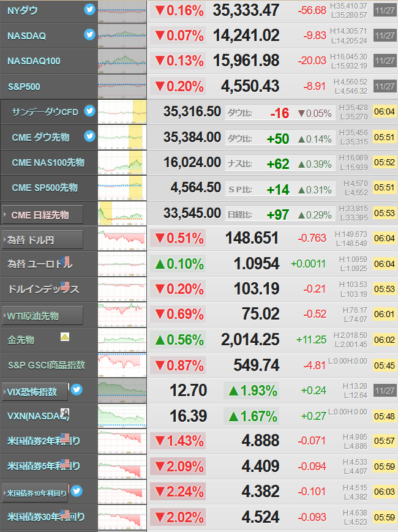Click the ▼0.87% change for S&P GSCI
This screenshot has height=532, width=398.
(178, 365)
